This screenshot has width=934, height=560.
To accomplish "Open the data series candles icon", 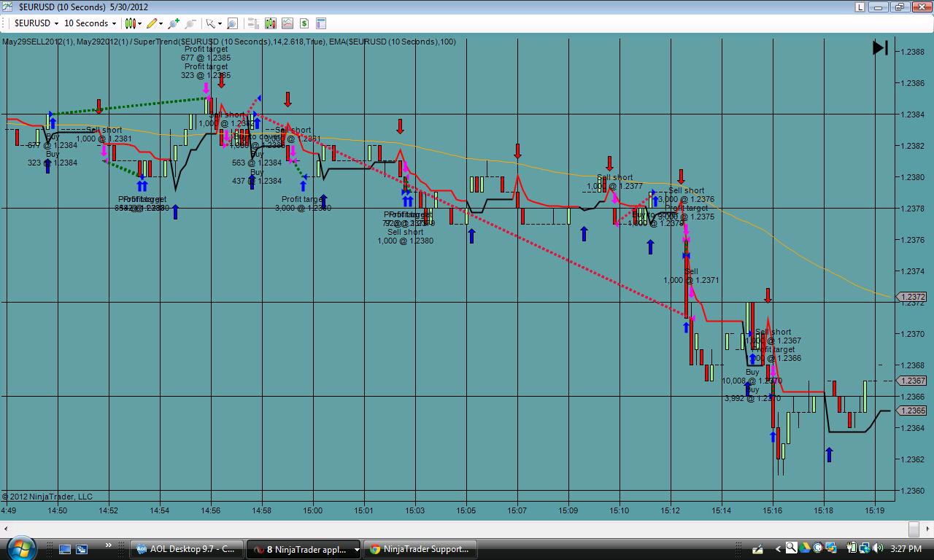I will [270, 23].
